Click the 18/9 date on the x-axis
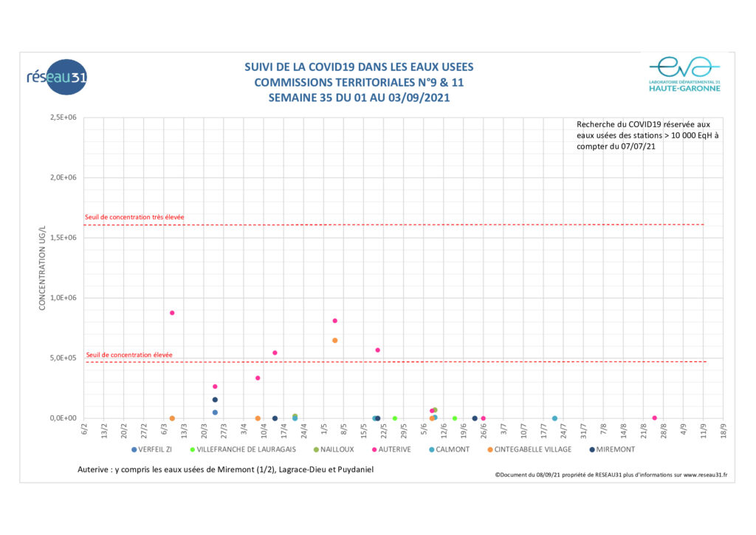The width and height of the screenshot is (756, 535). click(724, 431)
